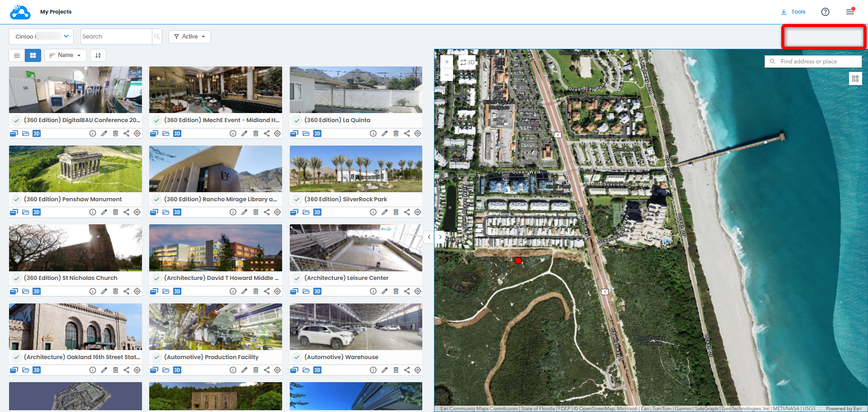Viewport: 868px width, 412px height.
Task: Delete the Leisure Center project
Action: (396, 291)
